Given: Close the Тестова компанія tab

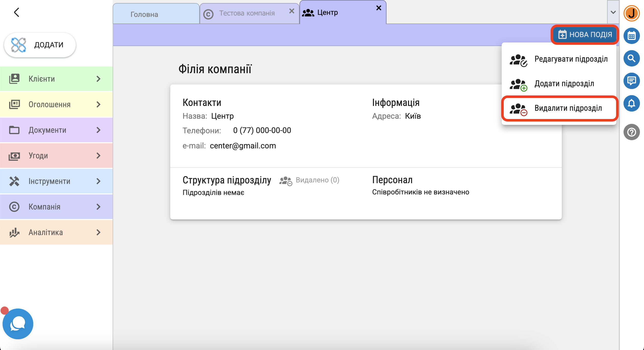Looking at the screenshot, I should 292,11.
